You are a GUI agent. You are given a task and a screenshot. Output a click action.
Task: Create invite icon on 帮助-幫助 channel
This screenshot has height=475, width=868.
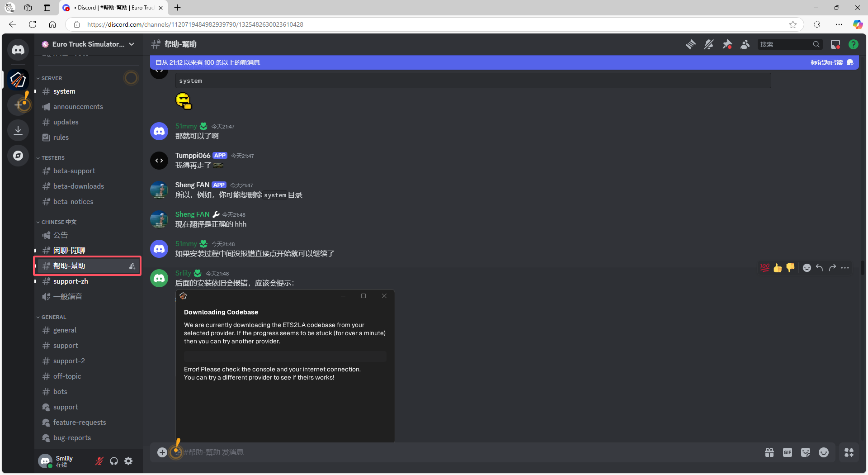coord(132,266)
